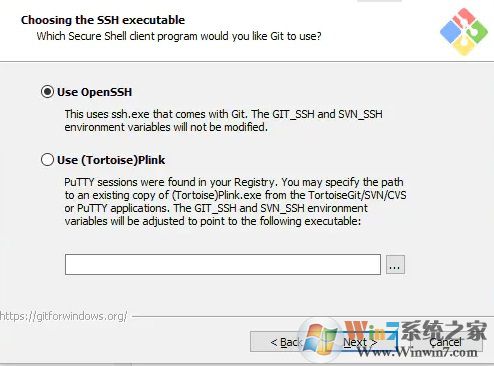Click the red tile of Git logo
Viewport: 494px width, 366px height.
[x=464, y=18]
